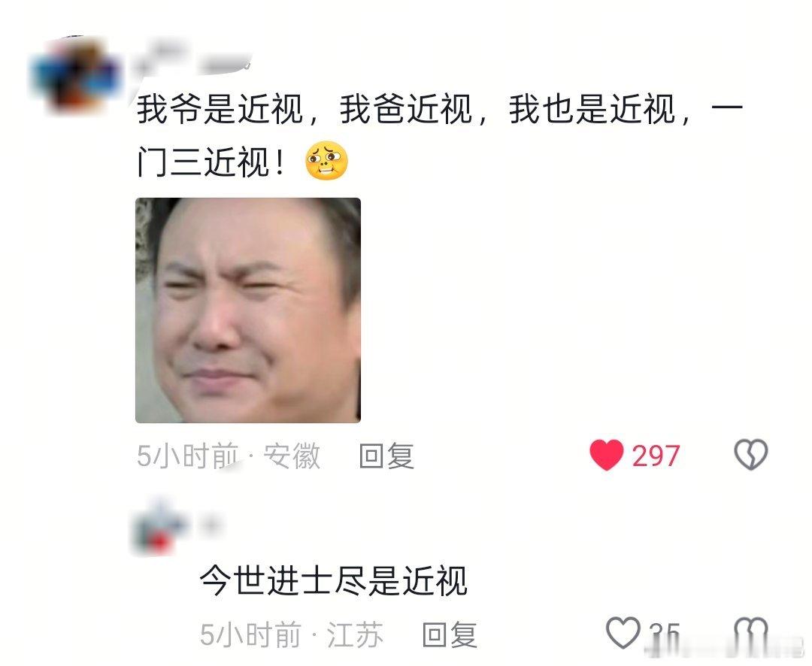Screen dimensions: 812x666
Task: Tap the 江苏 location label on reply
Action: click(355, 634)
